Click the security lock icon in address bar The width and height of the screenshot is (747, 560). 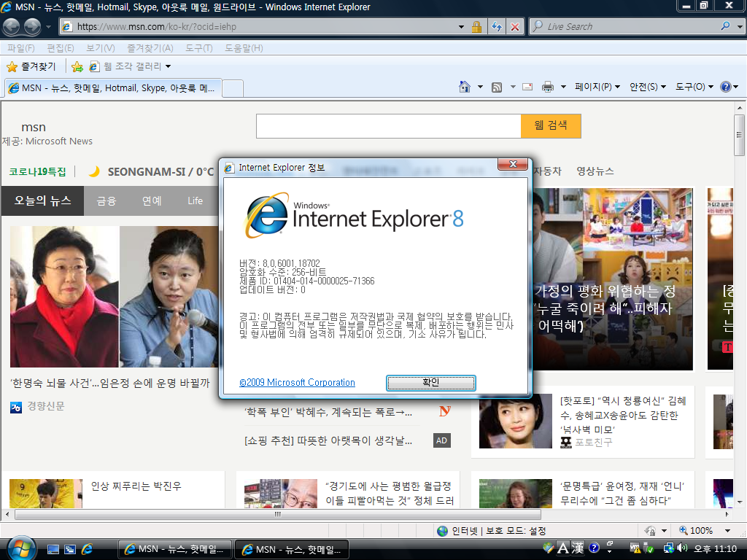point(476,27)
